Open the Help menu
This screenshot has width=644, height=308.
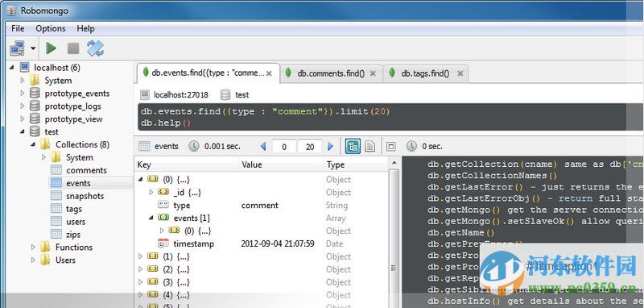(85, 28)
